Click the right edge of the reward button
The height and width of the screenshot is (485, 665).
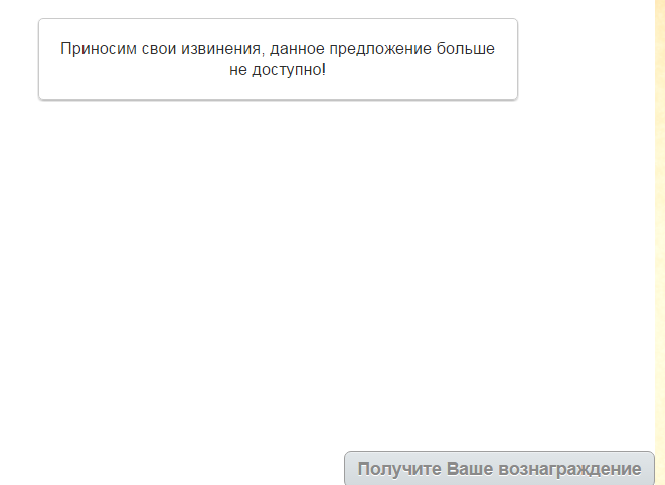[651, 468]
